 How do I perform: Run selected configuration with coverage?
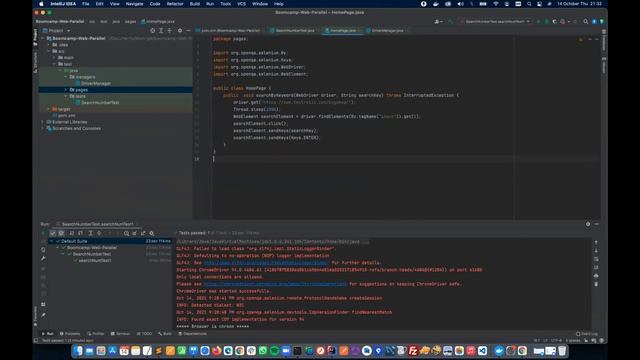click(x=554, y=21)
